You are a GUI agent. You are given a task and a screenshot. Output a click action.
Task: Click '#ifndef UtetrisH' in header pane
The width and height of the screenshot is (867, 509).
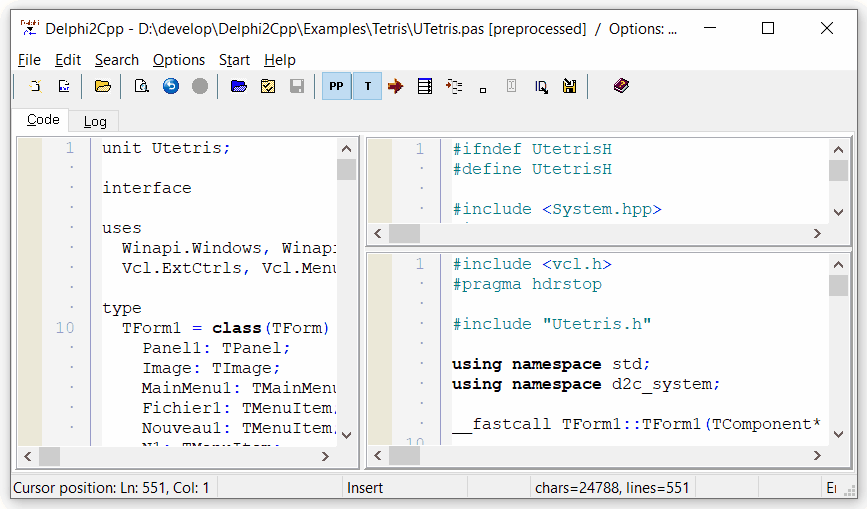point(532,149)
